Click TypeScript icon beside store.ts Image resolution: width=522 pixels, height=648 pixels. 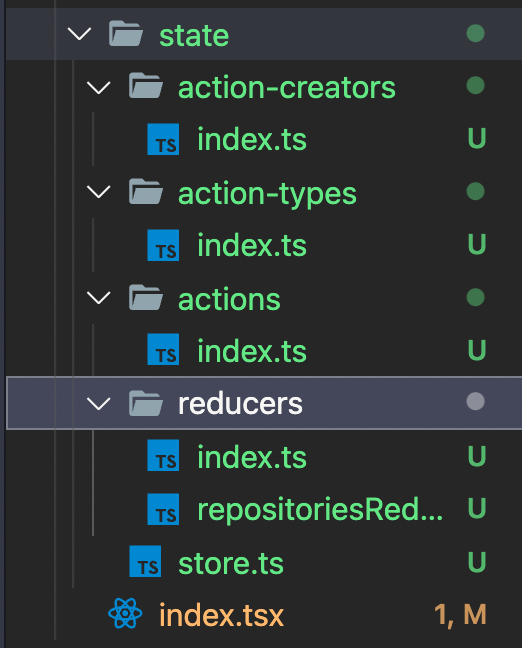tap(145, 561)
